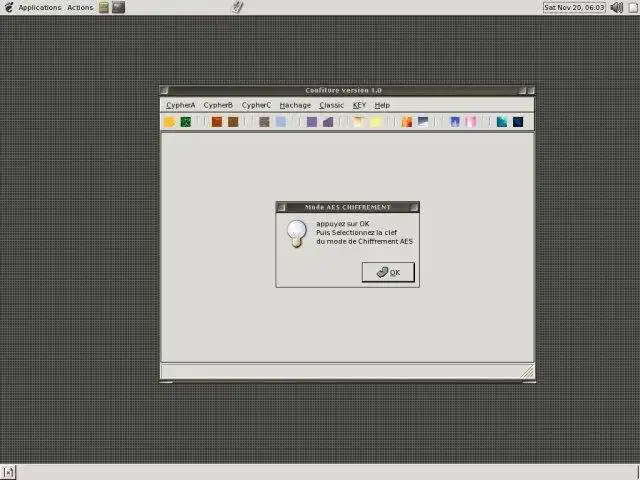640x480 pixels.
Task: Open the Hachage menu
Action: (x=295, y=105)
